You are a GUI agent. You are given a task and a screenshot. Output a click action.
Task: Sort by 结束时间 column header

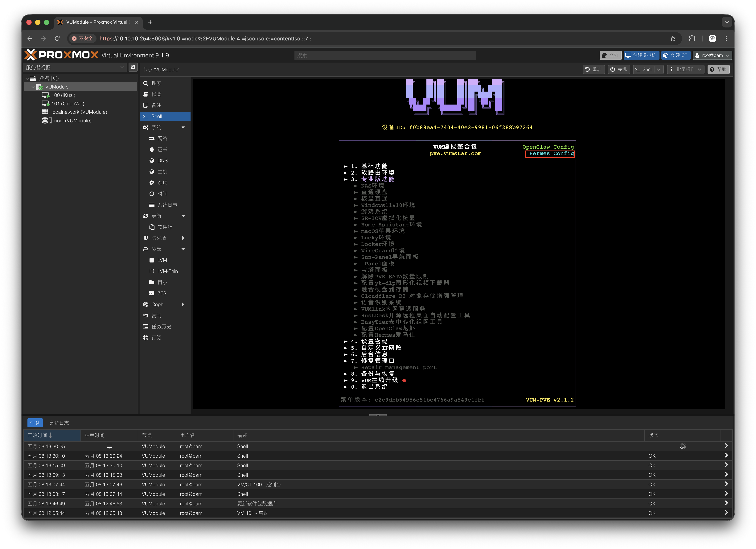pos(109,435)
